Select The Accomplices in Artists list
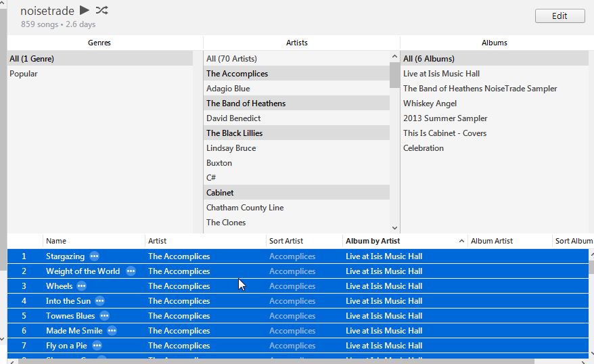Image resolution: width=594 pixels, height=364 pixels. pyautogui.click(x=296, y=74)
